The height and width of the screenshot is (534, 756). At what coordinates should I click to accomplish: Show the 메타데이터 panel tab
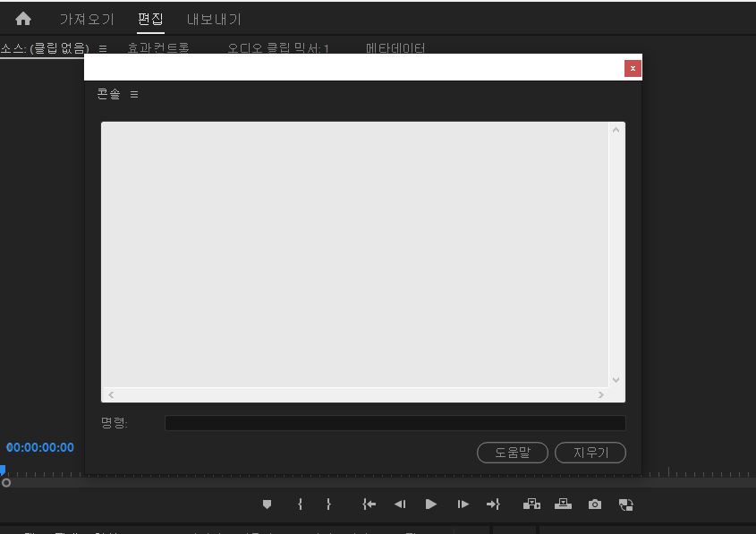(395, 47)
